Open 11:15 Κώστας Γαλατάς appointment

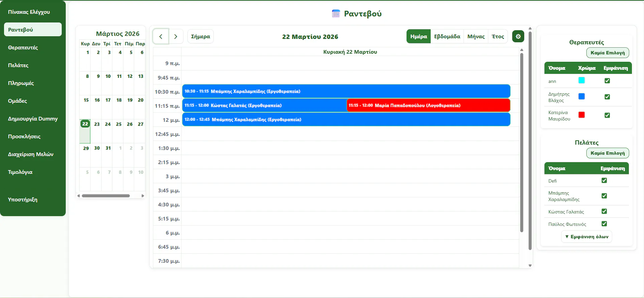pos(264,105)
